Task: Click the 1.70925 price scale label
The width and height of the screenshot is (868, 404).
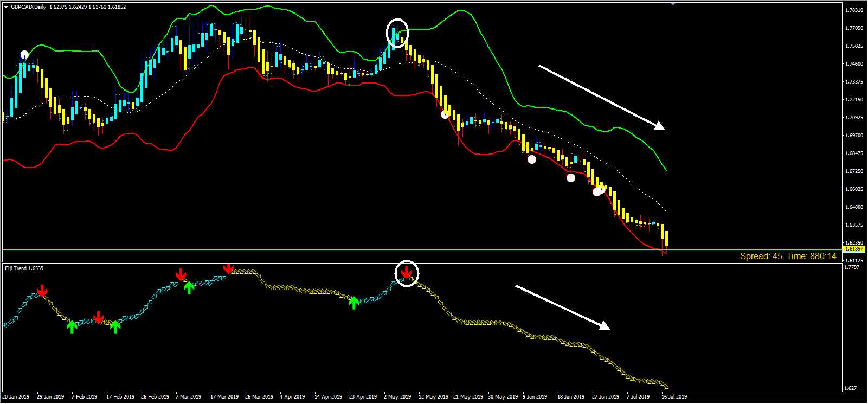Action: point(854,118)
